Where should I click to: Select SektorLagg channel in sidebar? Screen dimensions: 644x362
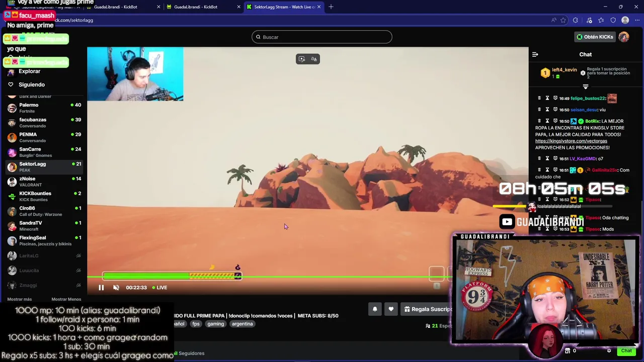point(44,166)
